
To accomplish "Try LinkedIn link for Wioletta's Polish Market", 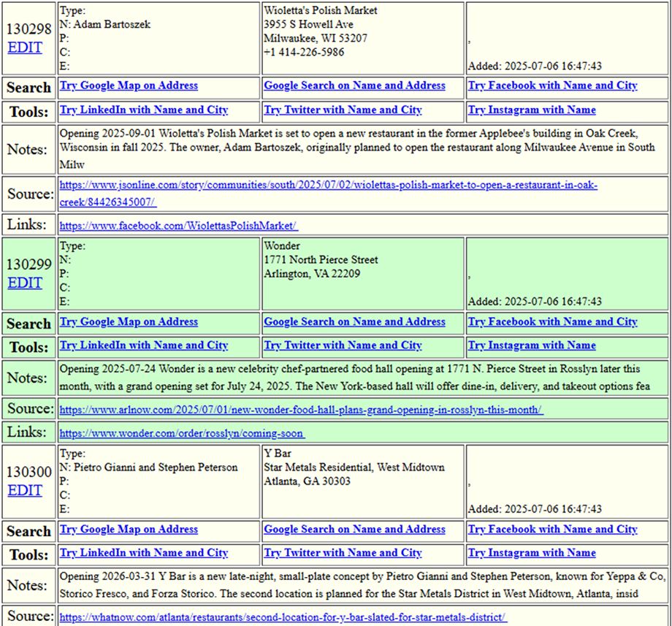I will point(144,110).
